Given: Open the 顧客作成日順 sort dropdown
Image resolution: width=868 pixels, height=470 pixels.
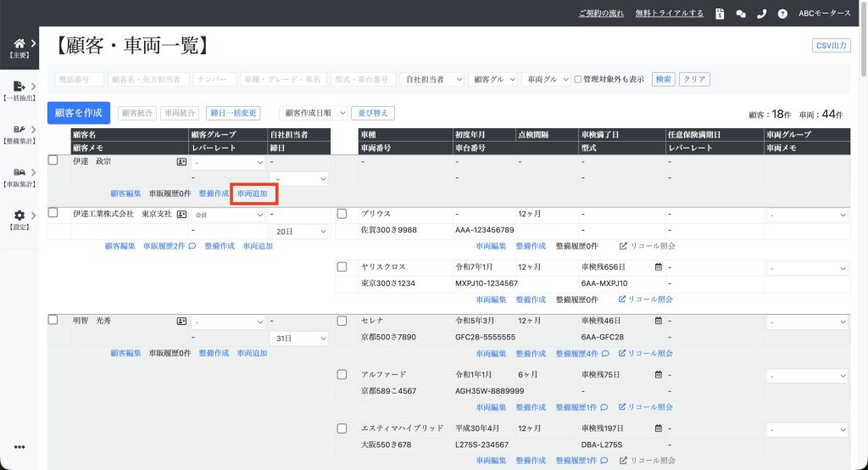Looking at the screenshot, I should 314,113.
